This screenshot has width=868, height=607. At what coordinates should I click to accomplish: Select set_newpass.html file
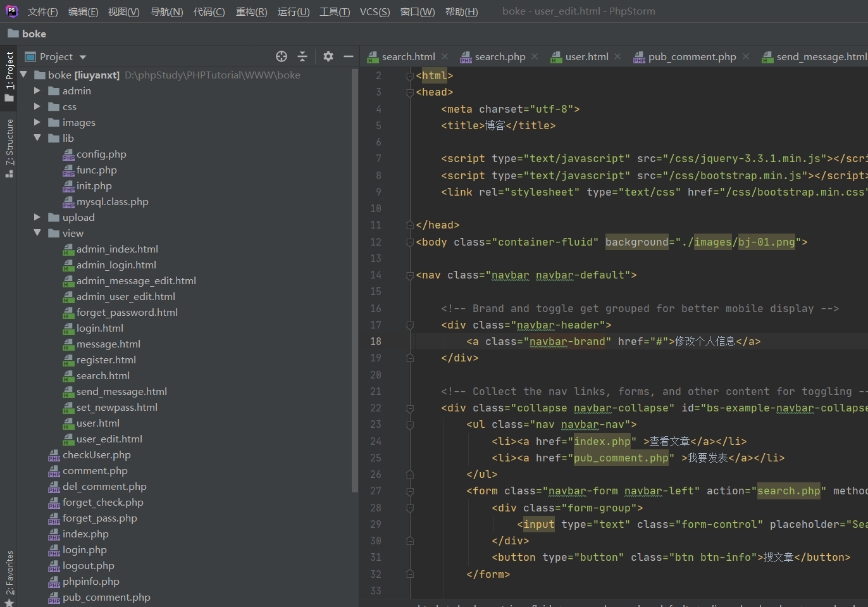click(x=116, y=407)
